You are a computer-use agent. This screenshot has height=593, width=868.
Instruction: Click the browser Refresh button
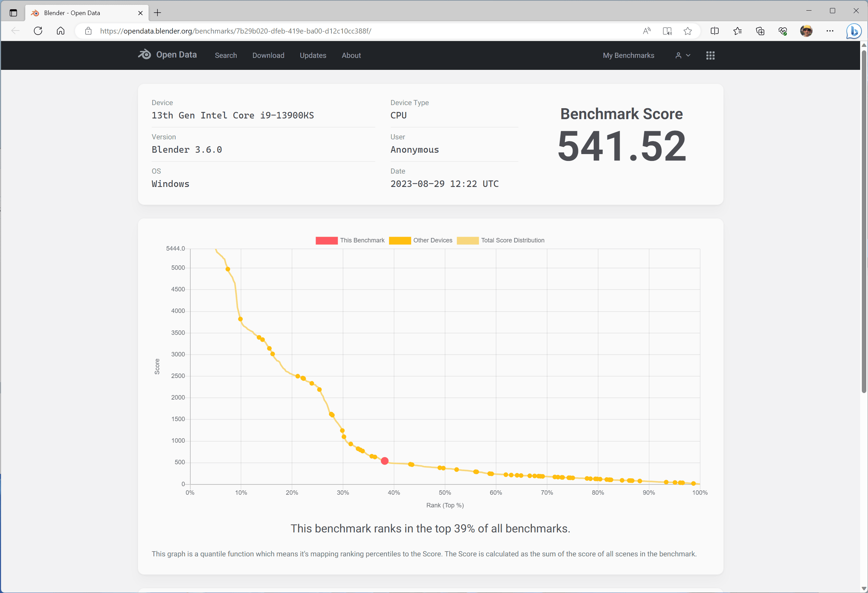tap(38, 31)
